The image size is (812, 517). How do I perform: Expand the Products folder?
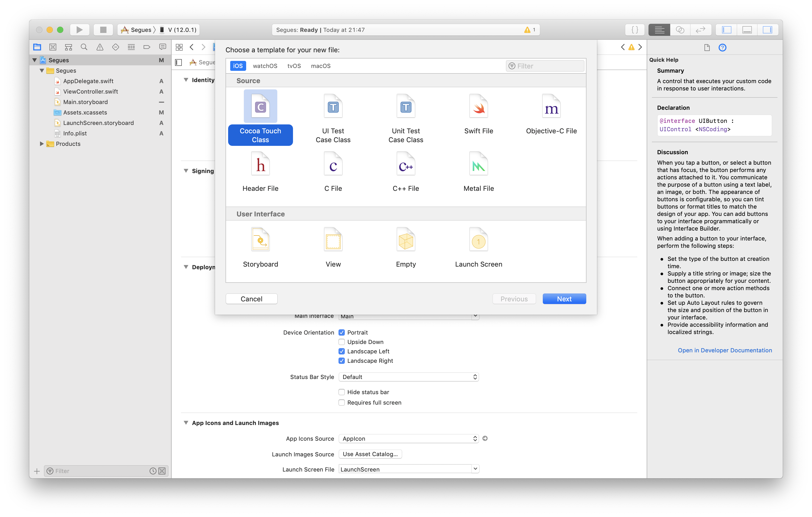(42, 143)
